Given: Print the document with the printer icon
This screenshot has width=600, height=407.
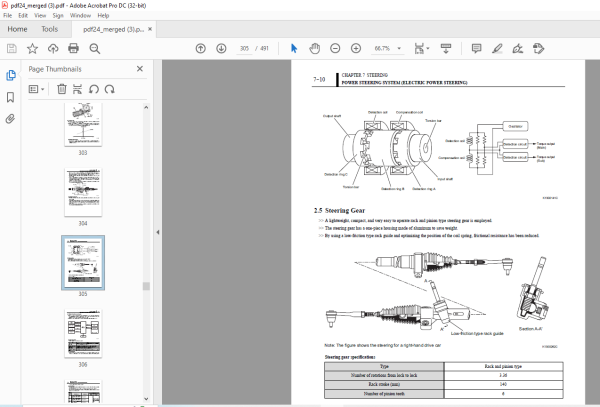Looking at the screenshot, I should pyautogui.click(x=73, y=49).
